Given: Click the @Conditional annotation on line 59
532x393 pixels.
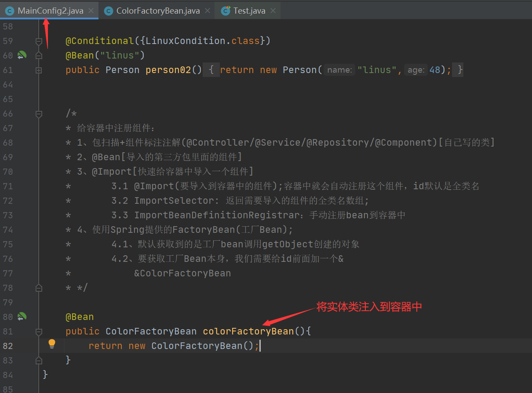Looking at the screenshot, I should pyautogui.click(x=99, y=40).
